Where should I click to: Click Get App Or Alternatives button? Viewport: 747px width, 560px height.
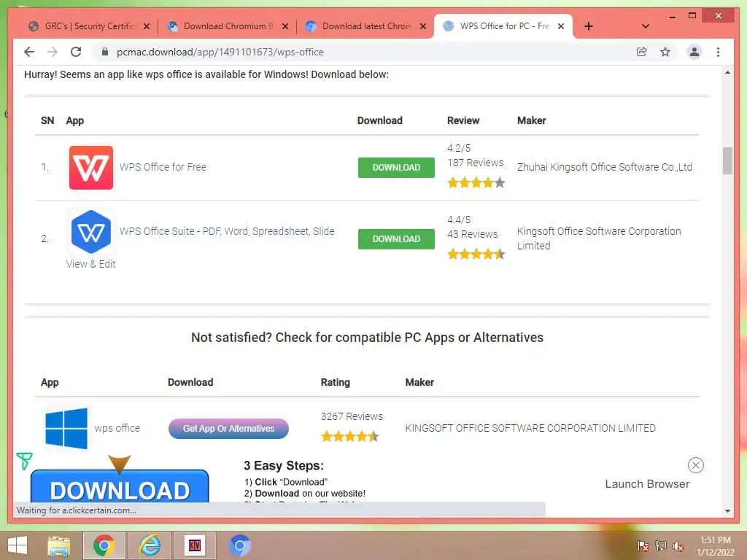(228, 429)
